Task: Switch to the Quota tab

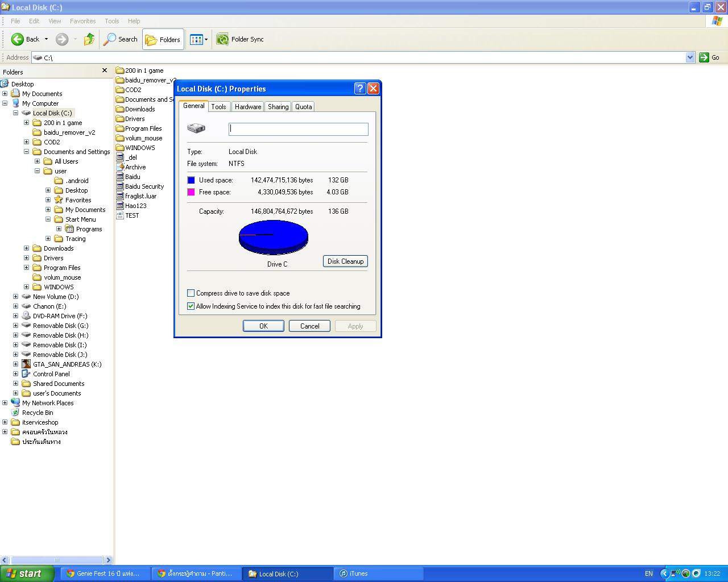Action: point(303,107)
